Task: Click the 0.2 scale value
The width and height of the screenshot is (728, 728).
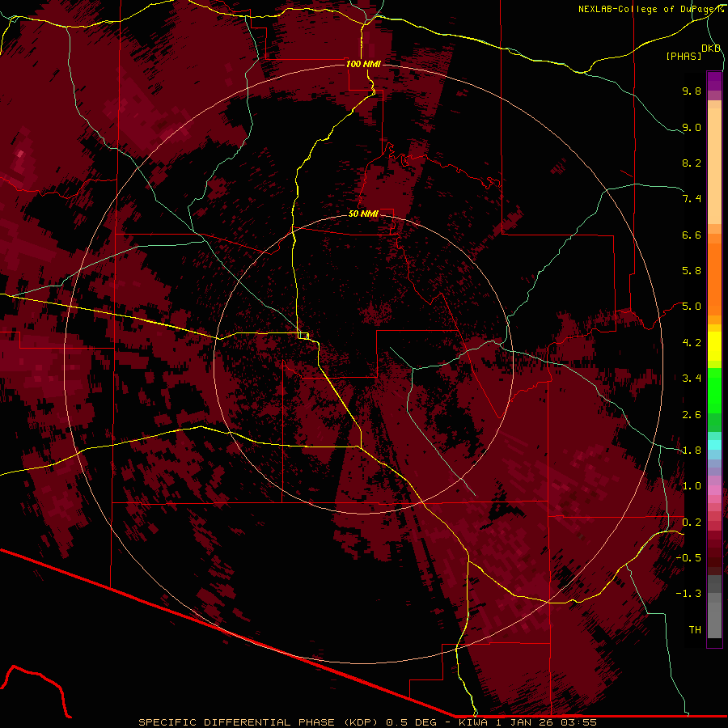Action: [x=692, y=523]
